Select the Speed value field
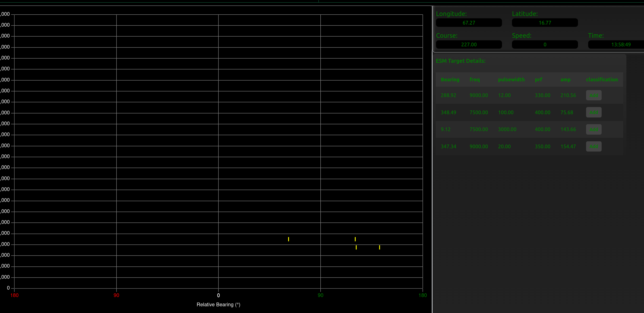 545,44
